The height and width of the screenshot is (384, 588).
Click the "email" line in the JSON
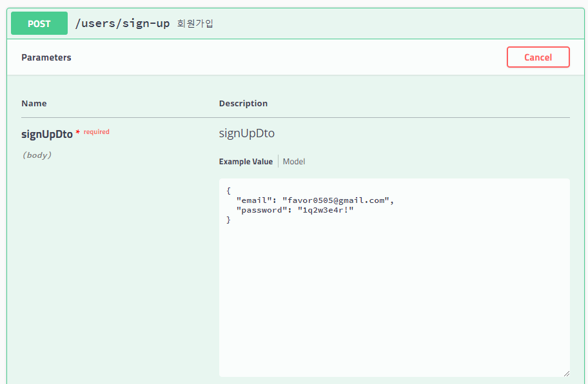coord(315,200)
